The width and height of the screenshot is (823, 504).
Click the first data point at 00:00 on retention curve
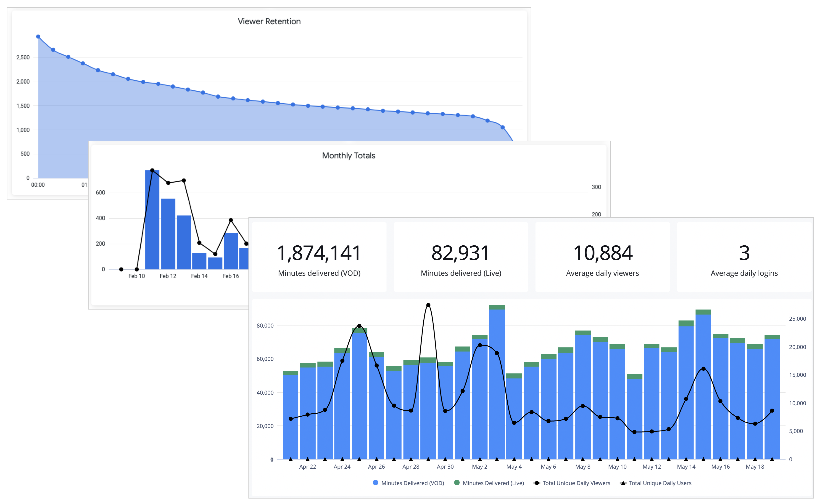tap(38, 37)
